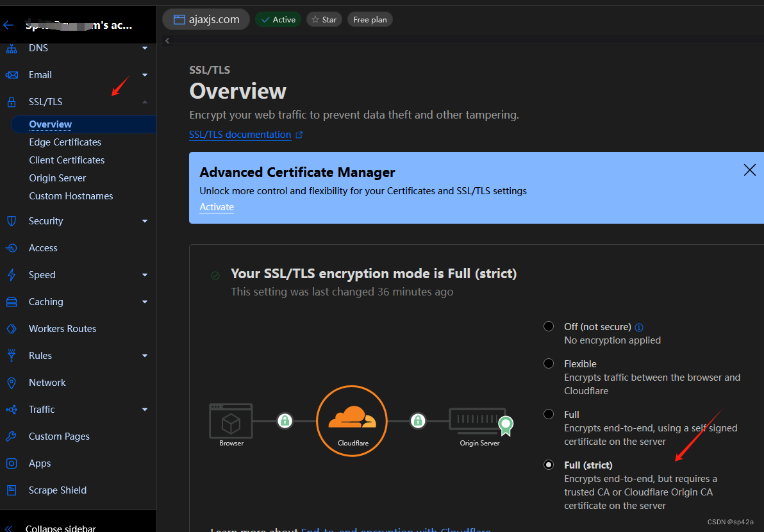This screenshot has width=764, height=532.
Task: Collapse the SSL/TLS section arrow
Action: (145, 102)
